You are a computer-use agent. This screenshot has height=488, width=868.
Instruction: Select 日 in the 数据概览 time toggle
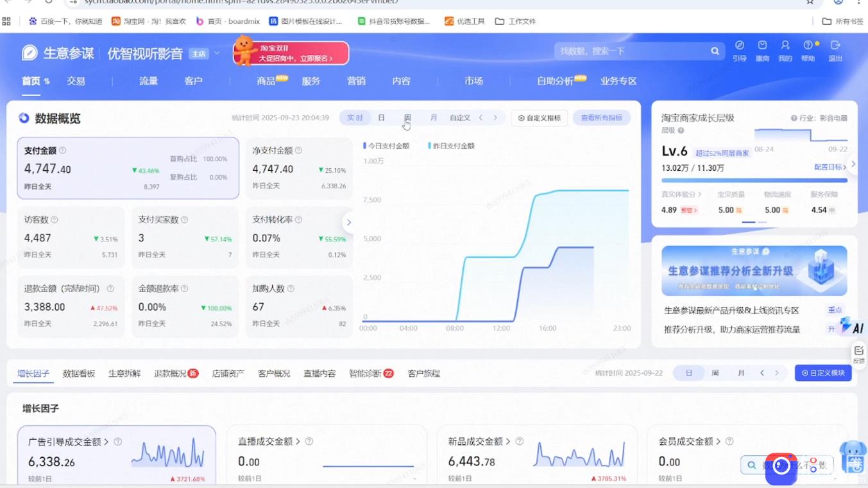pyautogui.click(x=381, y=118)
